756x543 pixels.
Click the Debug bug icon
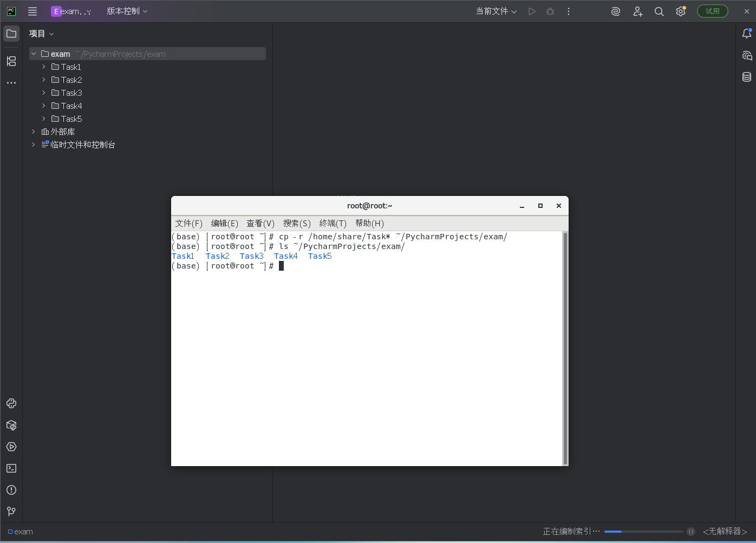pos(550,11)
